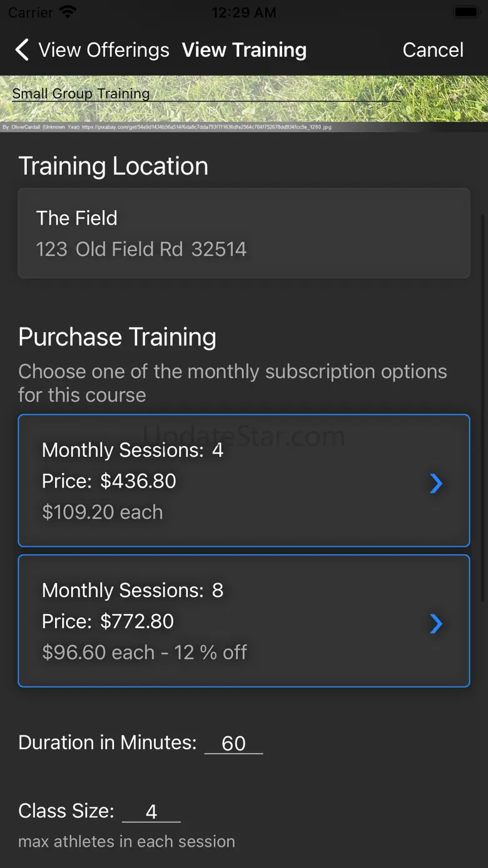Tap the Purchase Training heading
Viewport: 488px width, 868px height.
[x=118, y=337]
